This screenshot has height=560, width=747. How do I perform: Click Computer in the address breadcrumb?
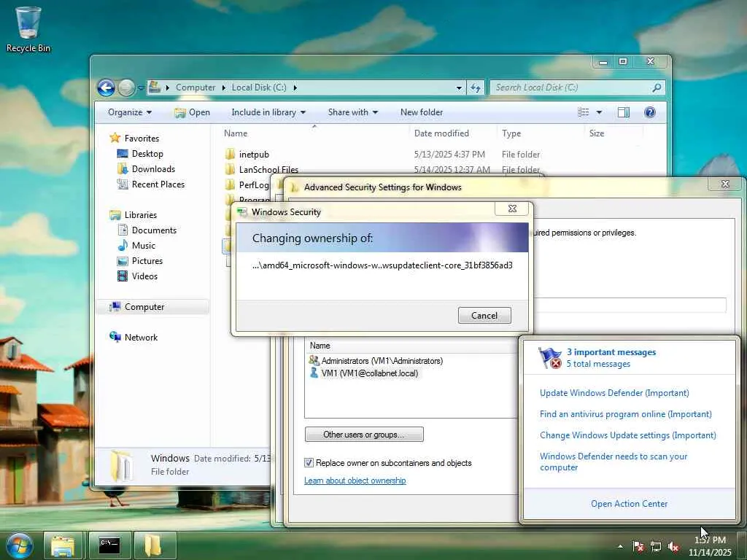pos(196,87)
